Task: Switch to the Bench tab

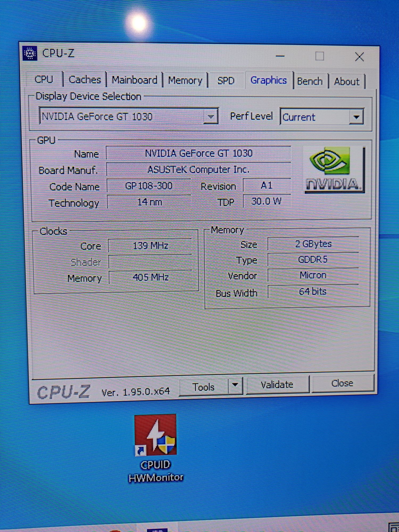Action: tap(310, 81)
